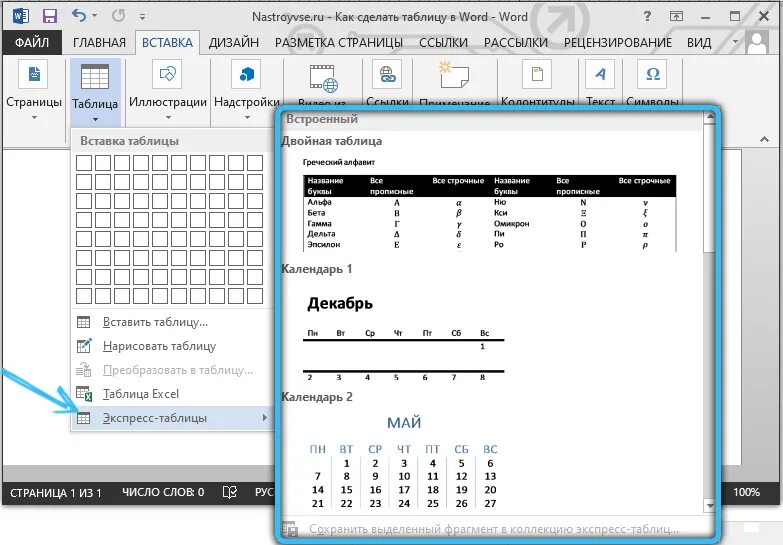Screen dimensions: 783x545
Task: Switch to the ГЛАВНАЯ tab
Action: [99, 43]
